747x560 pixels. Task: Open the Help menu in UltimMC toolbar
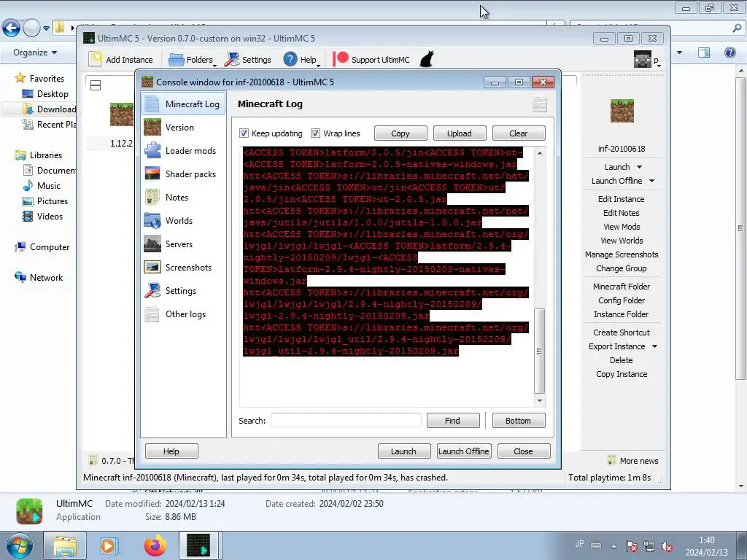click(301, 60)
